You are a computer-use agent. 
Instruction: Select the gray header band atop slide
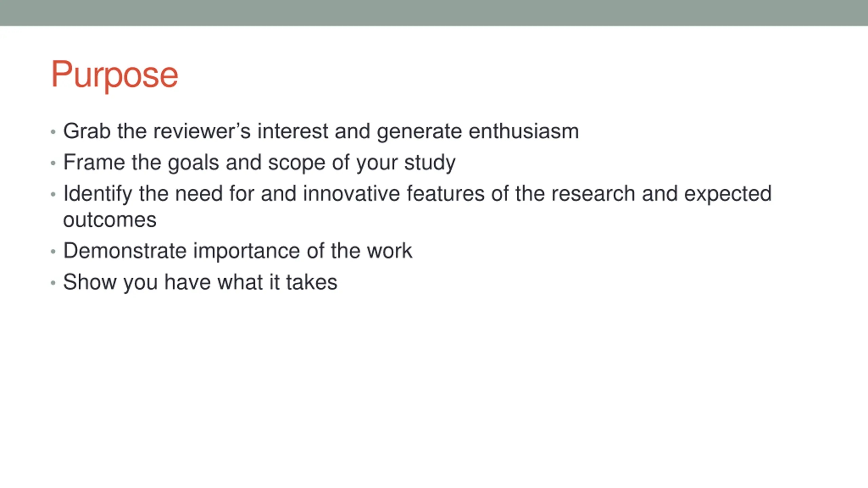point(434,13)
